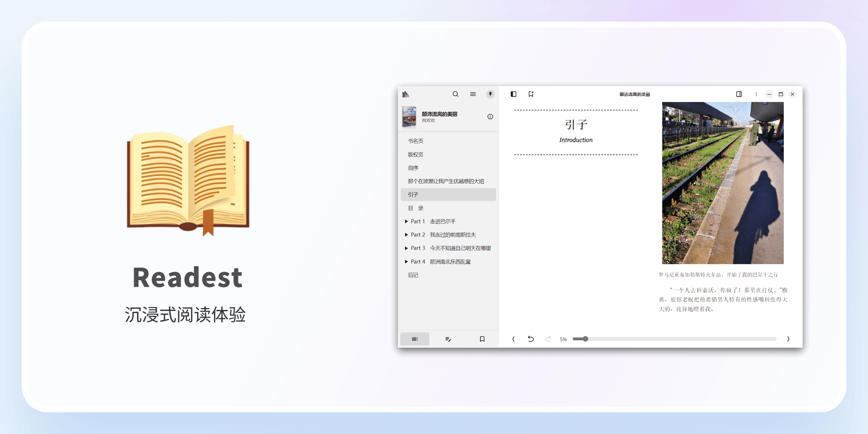Add a bookmark to this page
This screenshot has height=434, width=868.
coord(531,94)
